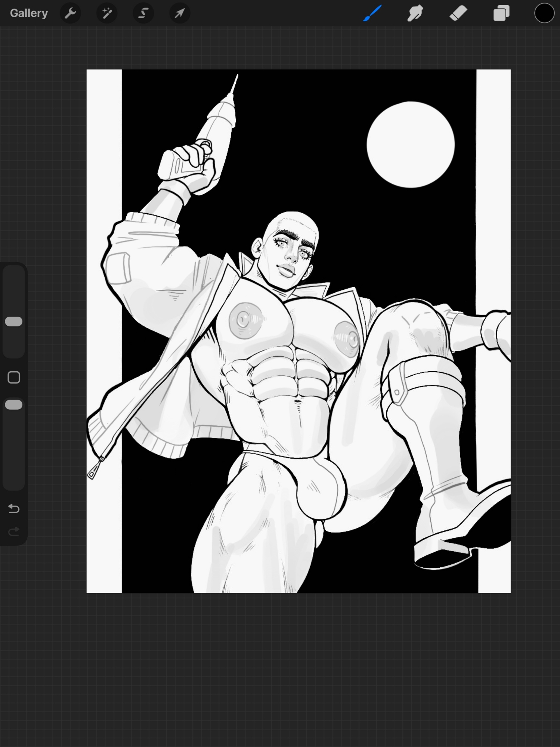This screenshot has width=560, height=747.
Task: Open the active black color swatch
Action: coord(544,13)
